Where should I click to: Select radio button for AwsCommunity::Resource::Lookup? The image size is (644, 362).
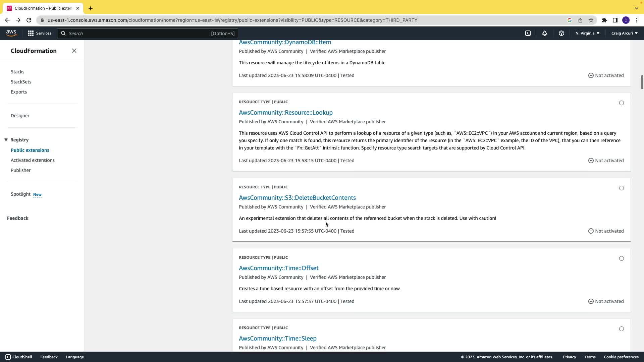(x=622, y=103)
